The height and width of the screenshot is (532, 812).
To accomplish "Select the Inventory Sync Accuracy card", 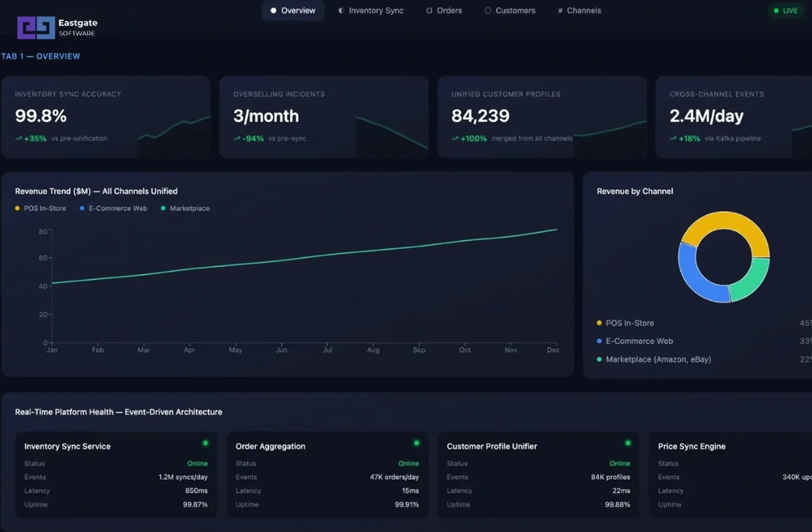I will tap(106, 117).
